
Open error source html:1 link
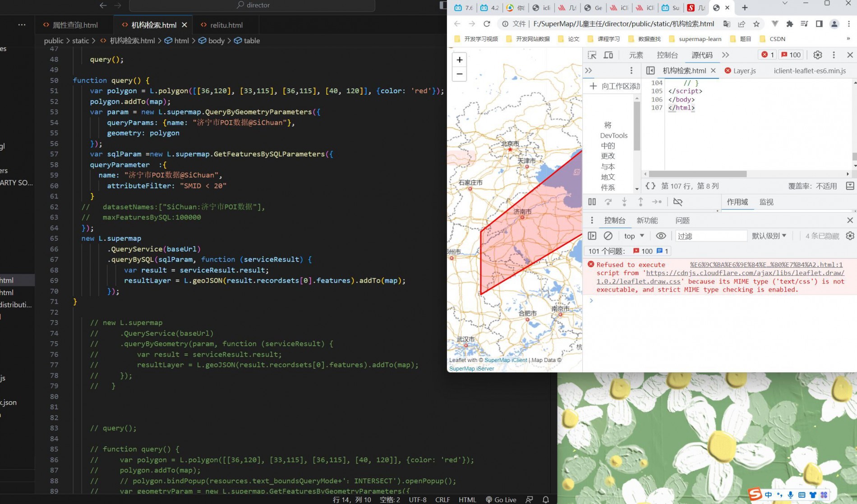766,265
